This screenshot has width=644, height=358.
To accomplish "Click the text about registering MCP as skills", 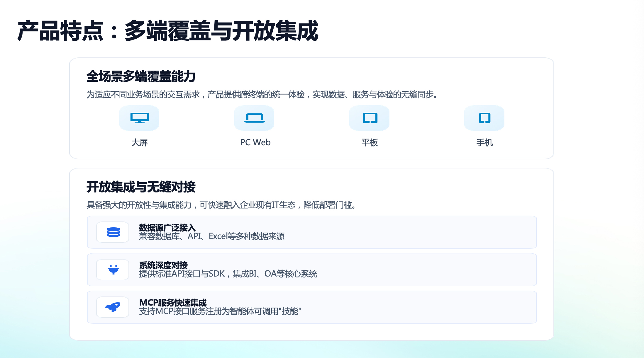I will coord(220,311).
